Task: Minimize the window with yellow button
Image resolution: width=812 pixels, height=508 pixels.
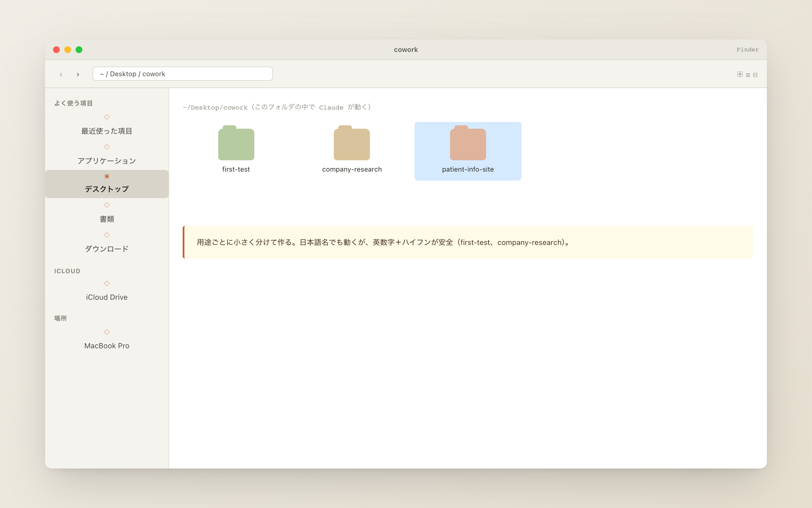Action: coord(68,50)
